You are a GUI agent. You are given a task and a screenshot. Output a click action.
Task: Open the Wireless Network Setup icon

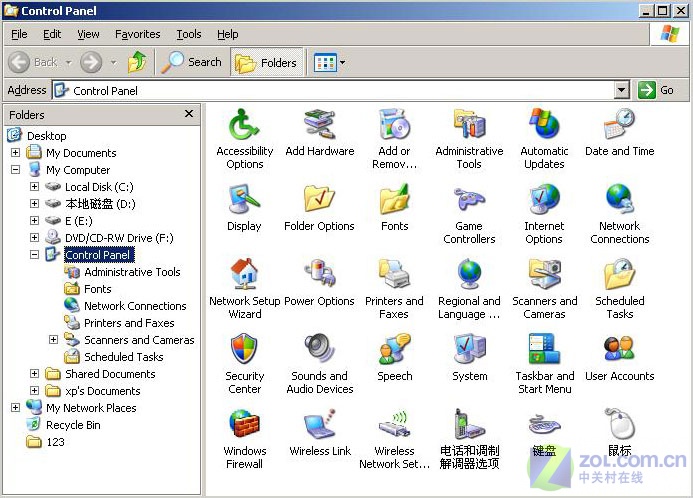(394, 424)
